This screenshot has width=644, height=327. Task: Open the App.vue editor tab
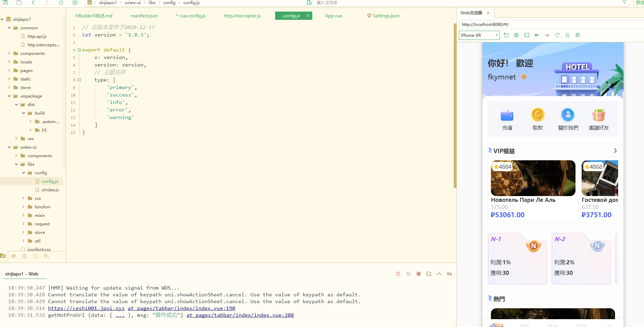pyautogui.click(x=333, y=16)
